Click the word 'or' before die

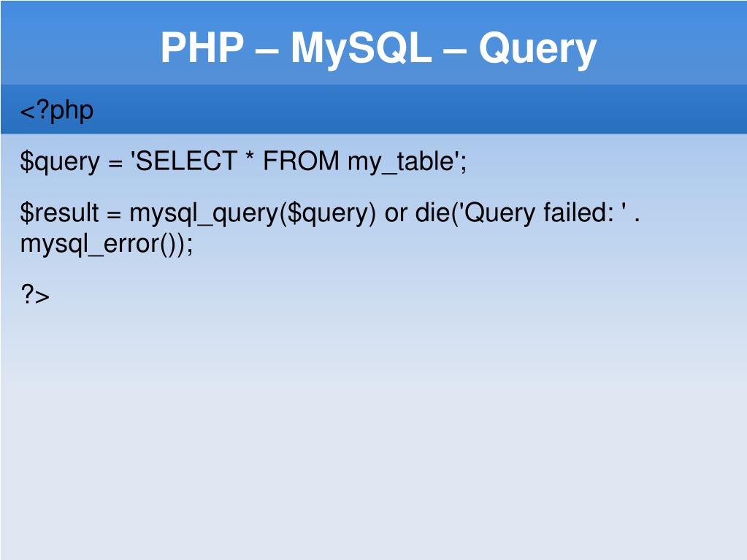pos(397,214)
